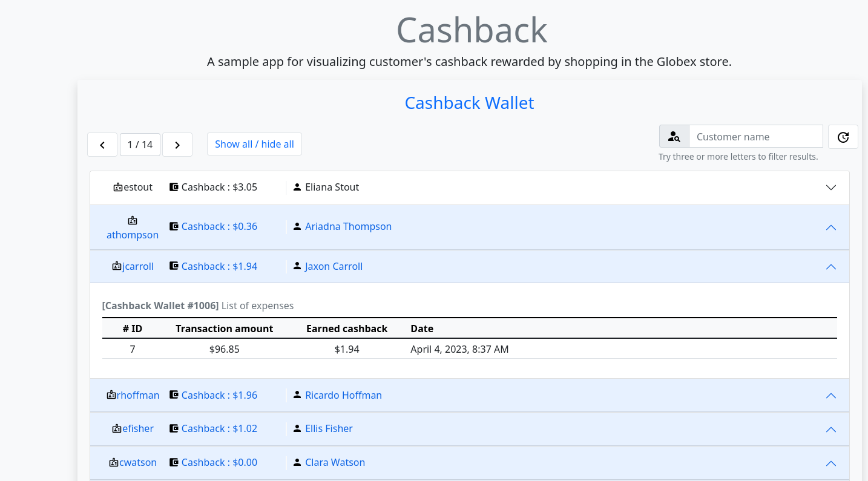Click person icon beside Ariadna Thompson
Image resolution: width=868 pixels, height=481 pixels.
click(297, 226)
